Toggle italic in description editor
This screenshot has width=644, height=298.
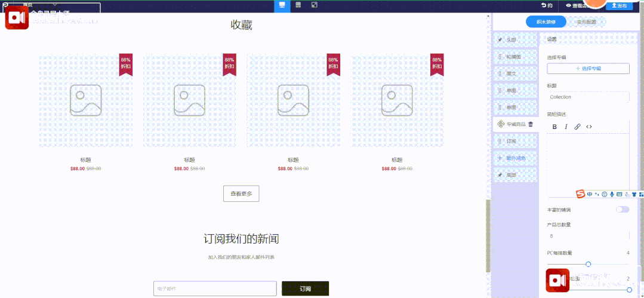coord(566,127)
